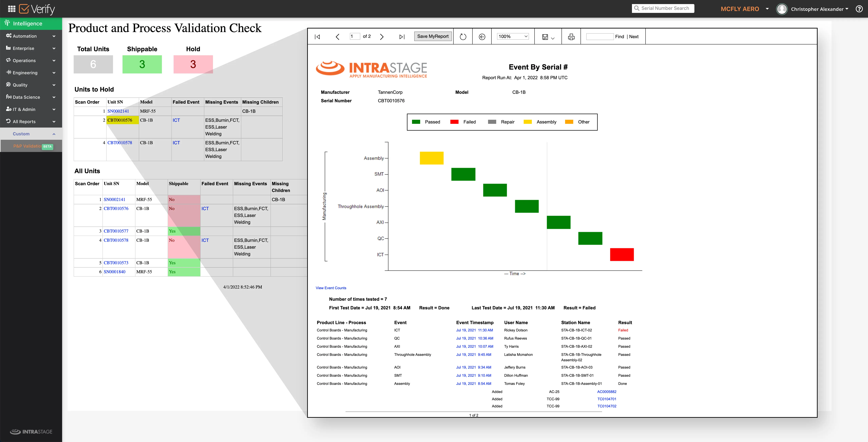Open the apps grid launcher icon
This screenshot has height=442, width=868.
(x=12, y=9)
